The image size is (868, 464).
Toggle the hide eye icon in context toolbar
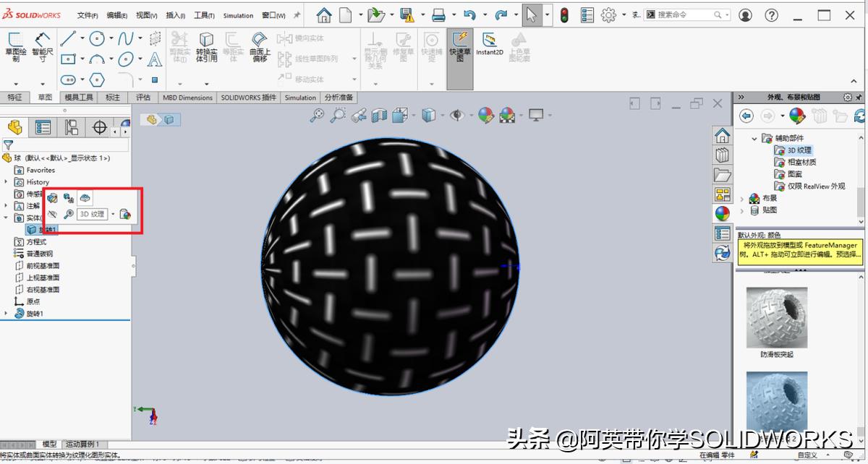coord(53,213)
